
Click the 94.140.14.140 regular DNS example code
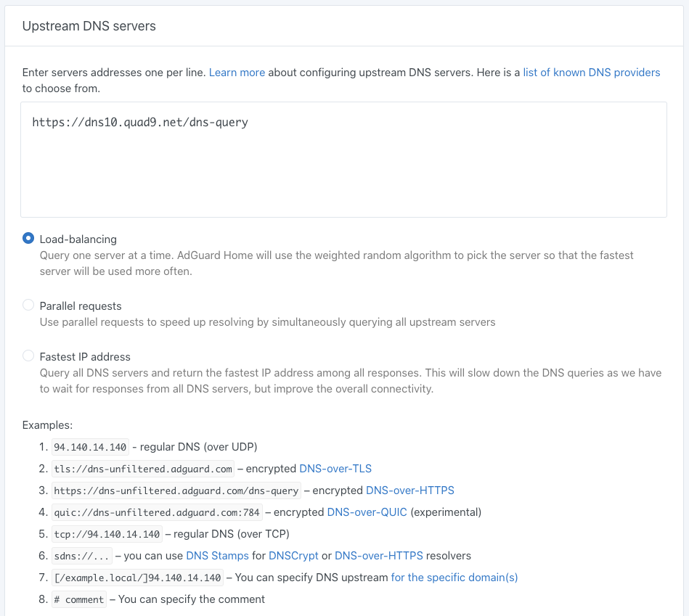(90, 447)
